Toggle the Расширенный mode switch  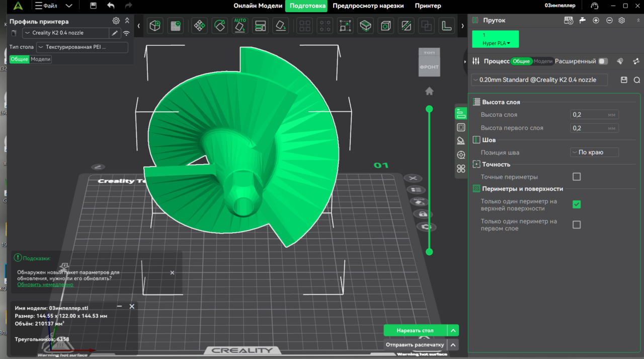(x=602, y=61)
